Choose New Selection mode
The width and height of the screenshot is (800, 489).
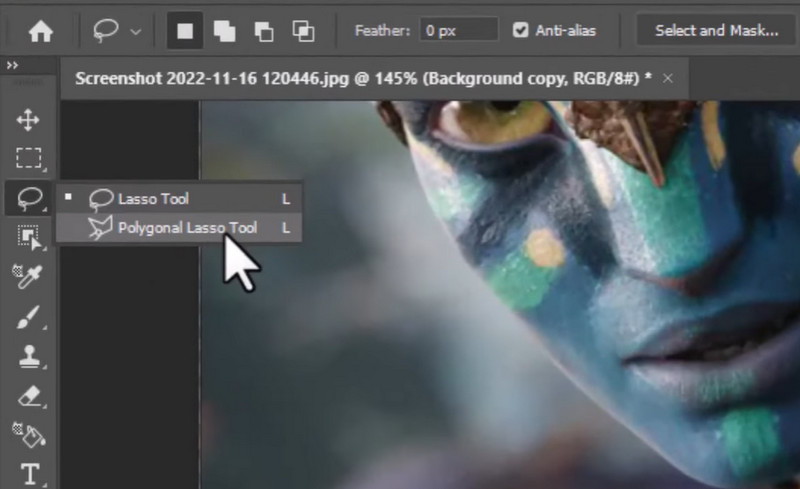(185, 31)
